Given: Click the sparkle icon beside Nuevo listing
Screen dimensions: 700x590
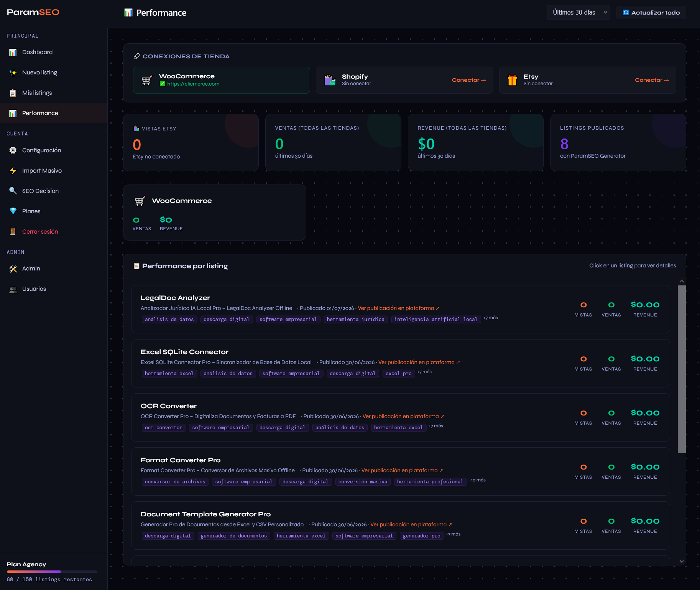Looking at the screenshot, I should (13, 73).
